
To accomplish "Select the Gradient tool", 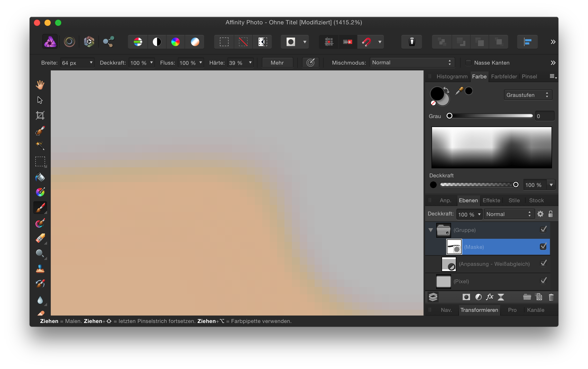I will (x=40, y=192).
